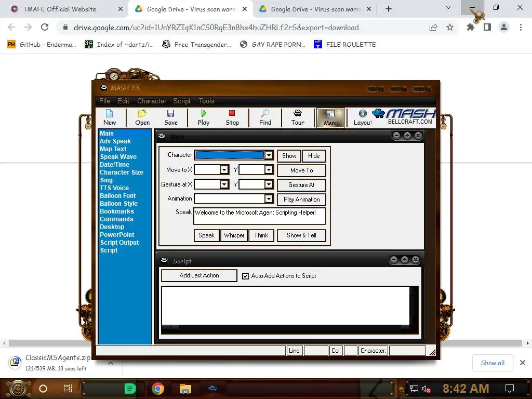Screen dimensions: 532x399
Task: Click the New toolbar icon in MASH
Action: 110,117
